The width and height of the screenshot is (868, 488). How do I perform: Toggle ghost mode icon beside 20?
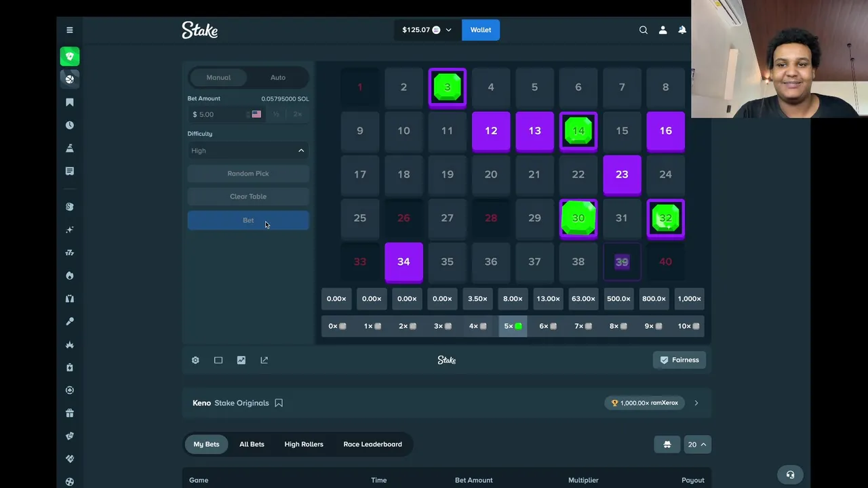[x=667, y=445]
